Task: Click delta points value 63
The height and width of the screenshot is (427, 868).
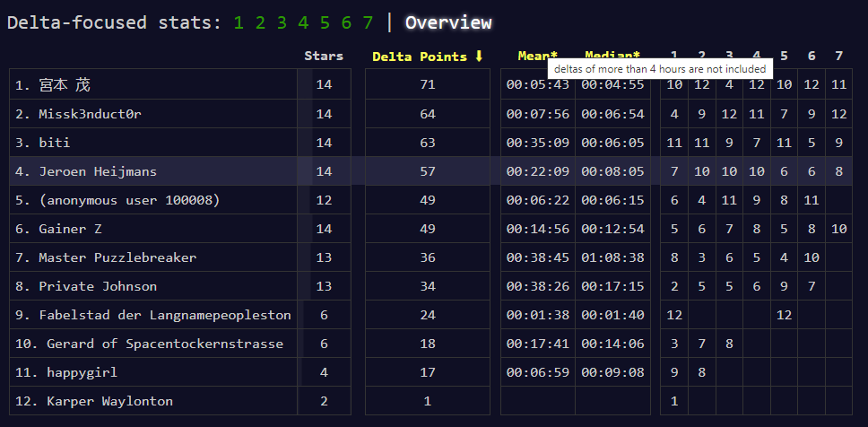Action: [428, 143]
